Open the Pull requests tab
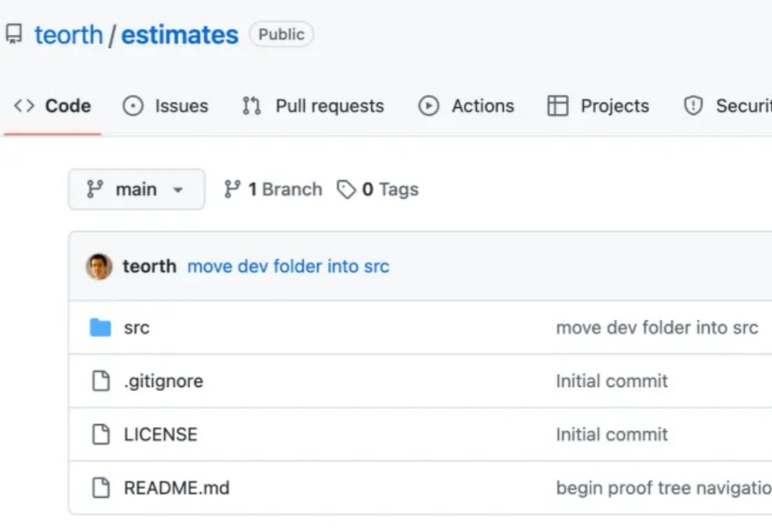772x532 pixels. click(313, 106)
